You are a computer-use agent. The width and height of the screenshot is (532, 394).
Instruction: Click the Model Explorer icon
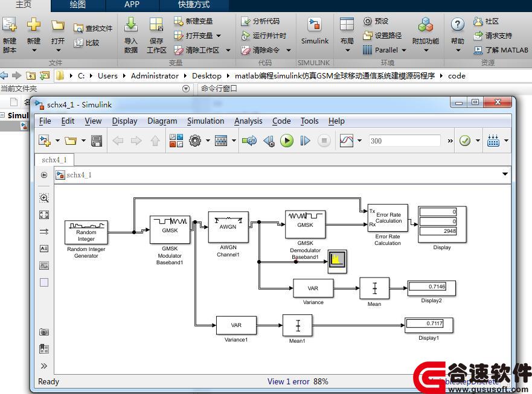coord(221,141)
